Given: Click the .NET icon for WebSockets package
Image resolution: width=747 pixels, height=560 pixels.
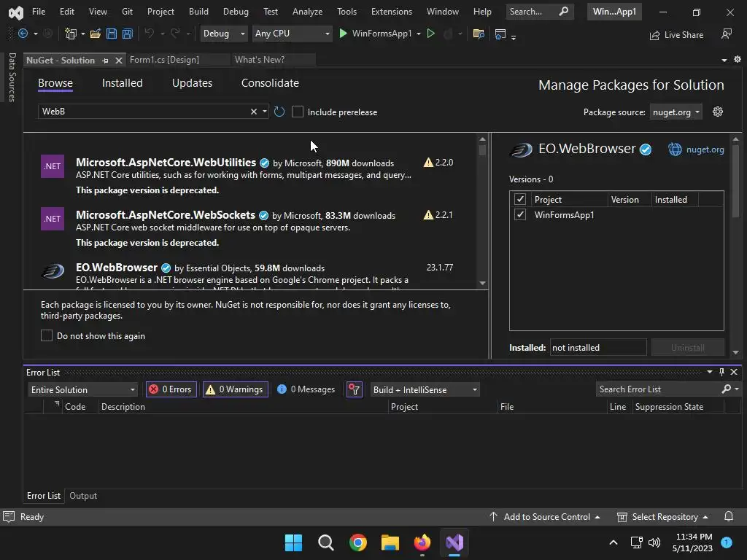Looking at the screenshot, I should click(53, 219).
